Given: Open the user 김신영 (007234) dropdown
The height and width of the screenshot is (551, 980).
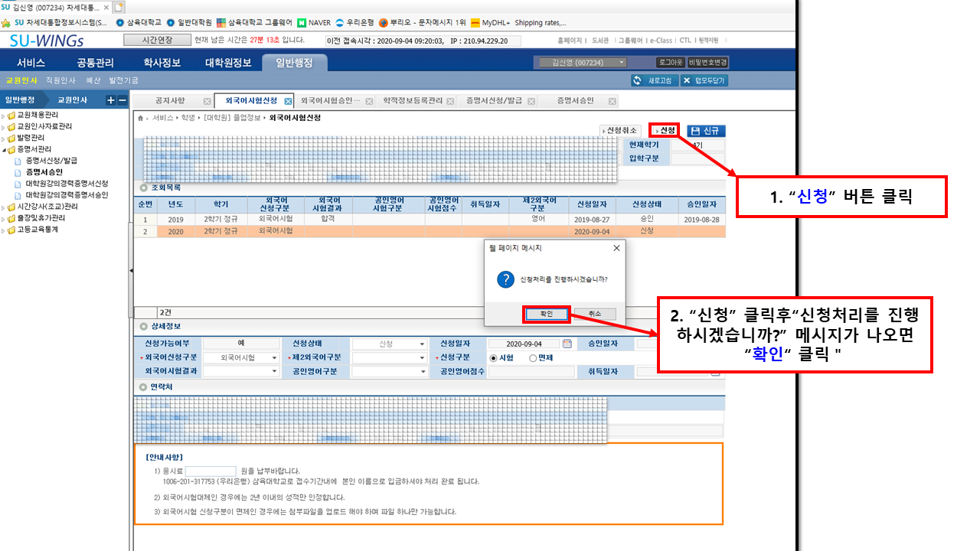Looking at the screenshot, I should pyautogui.click(x=621, y=63).
